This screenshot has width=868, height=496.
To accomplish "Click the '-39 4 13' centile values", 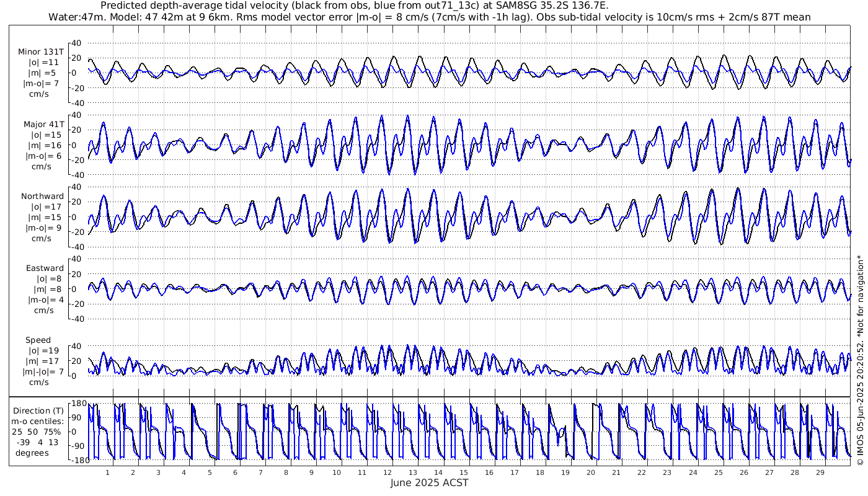I will [38, 442].
